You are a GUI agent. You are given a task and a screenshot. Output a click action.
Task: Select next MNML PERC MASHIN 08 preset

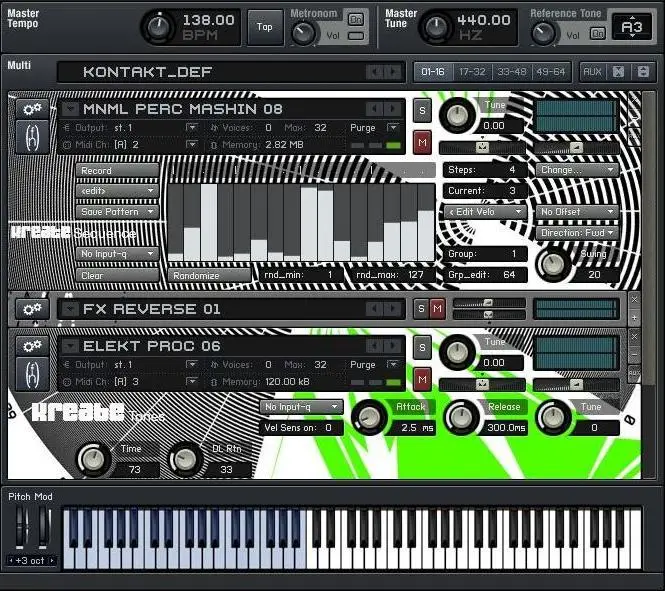[x=393, y=109]
